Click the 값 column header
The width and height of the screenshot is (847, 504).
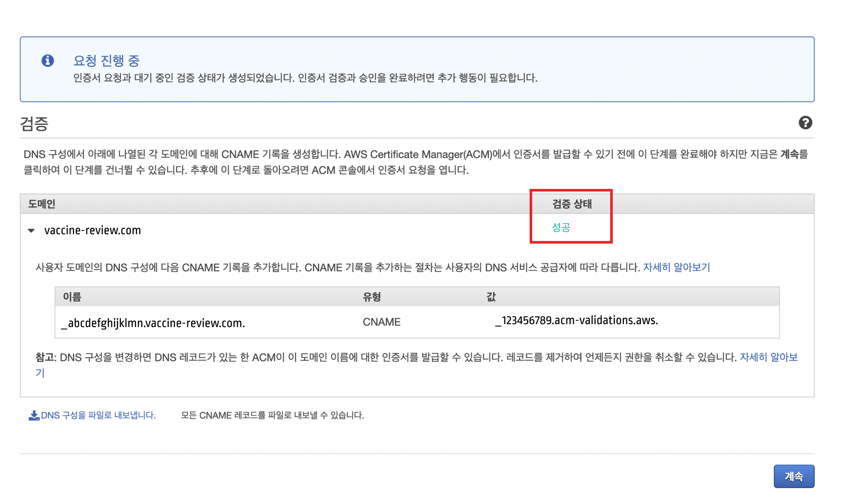pyautogui.click(x=491, y=297)
